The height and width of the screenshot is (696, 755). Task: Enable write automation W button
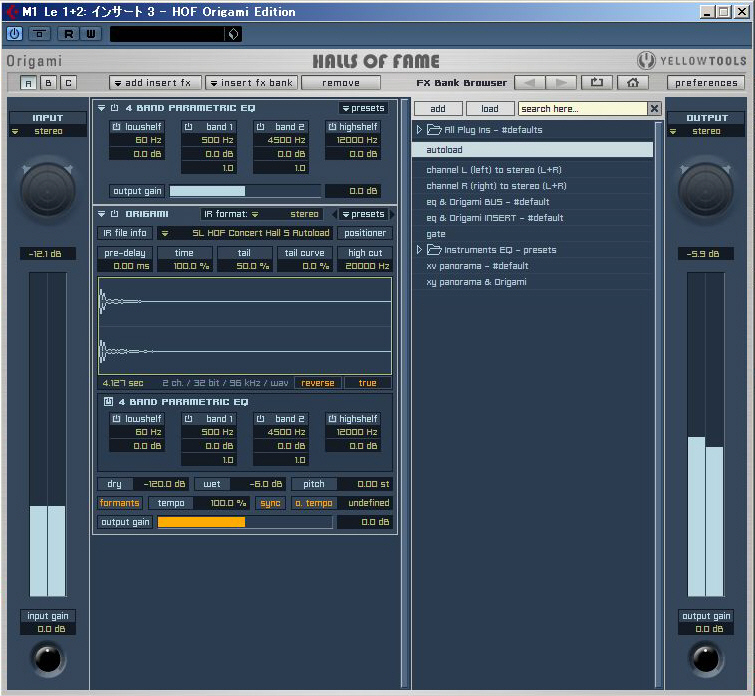click(91, 34)
